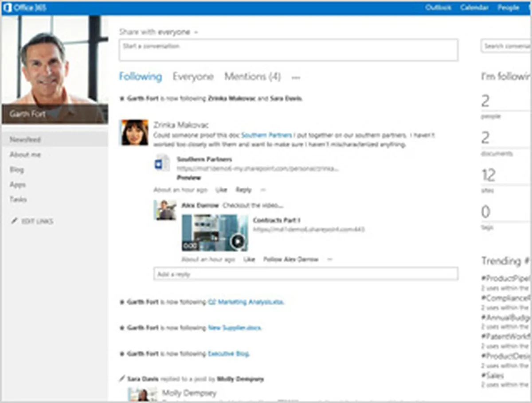
Task: Play the Contracts Part I video
Action: 238,241
